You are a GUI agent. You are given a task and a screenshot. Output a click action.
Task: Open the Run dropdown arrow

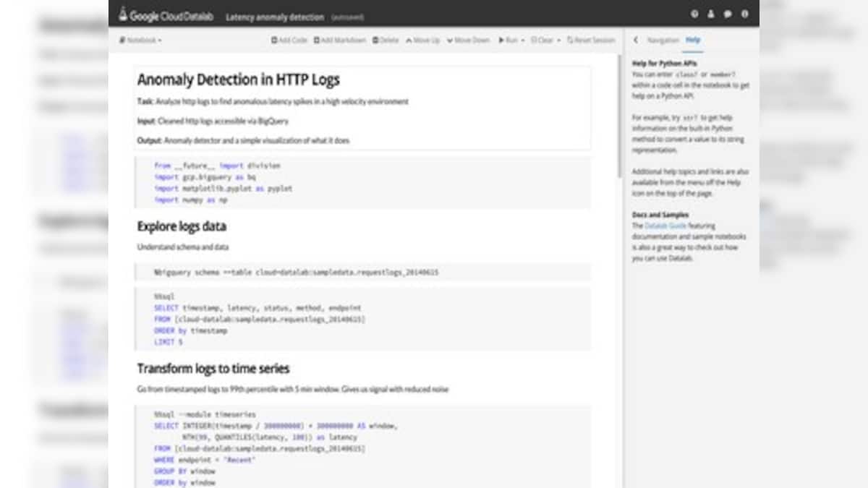tap(521, 40)
